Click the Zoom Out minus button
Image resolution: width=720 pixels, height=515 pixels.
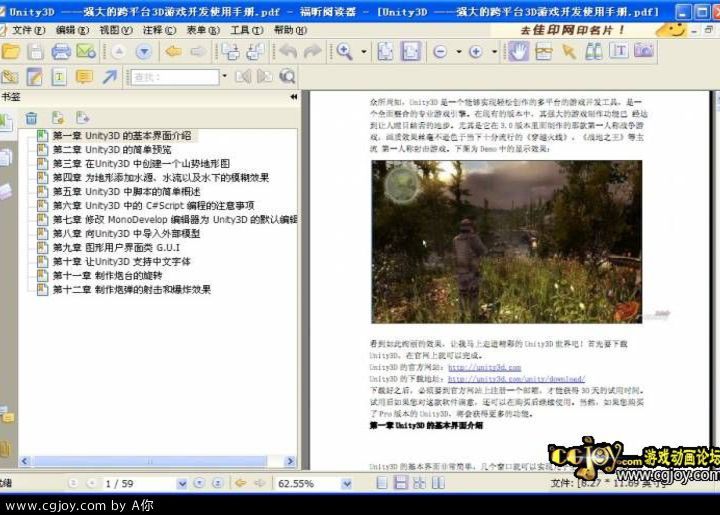[440, 52]
